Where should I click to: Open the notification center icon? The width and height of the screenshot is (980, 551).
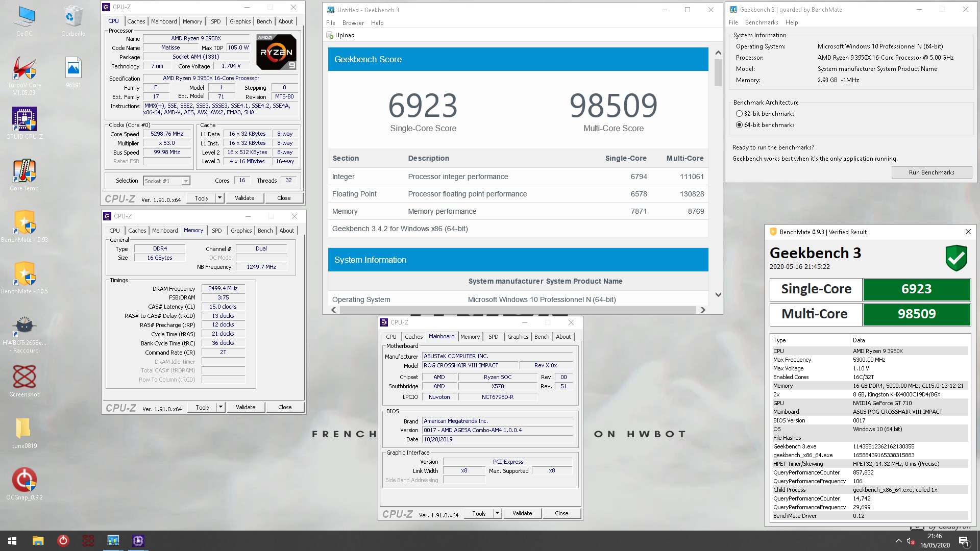[964, 541]
